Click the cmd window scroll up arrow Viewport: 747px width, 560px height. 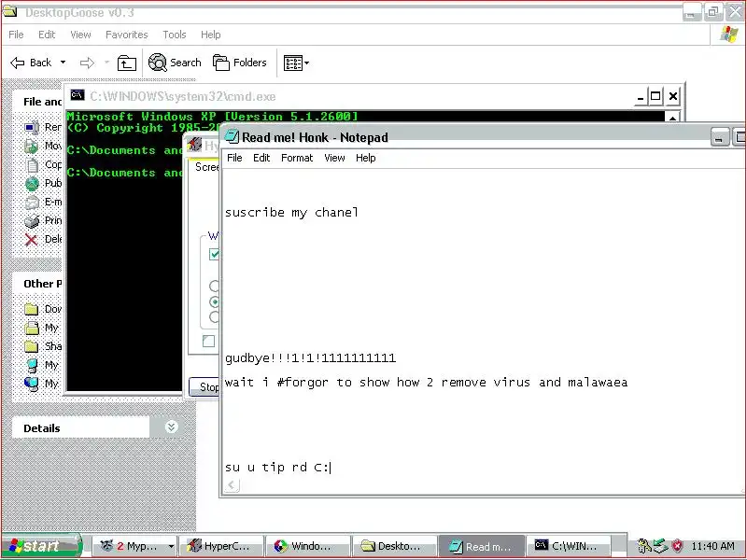[x=672, y=118]
